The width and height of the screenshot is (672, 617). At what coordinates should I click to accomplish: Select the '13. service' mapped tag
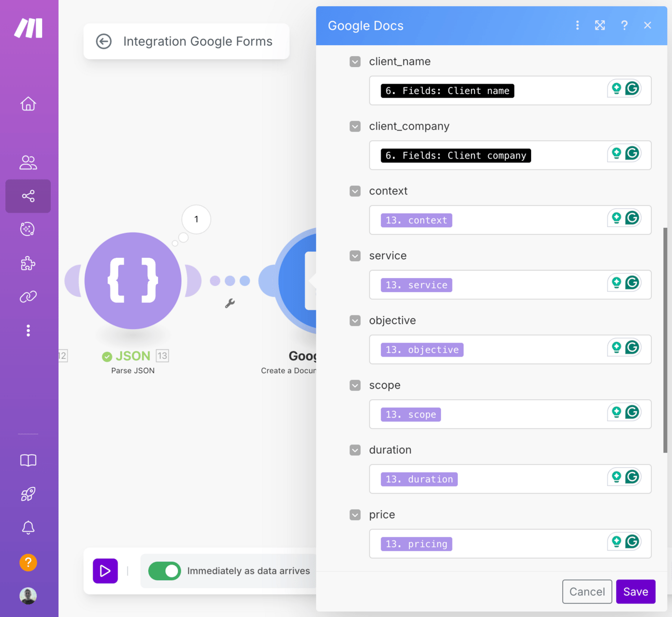[416, 285]
